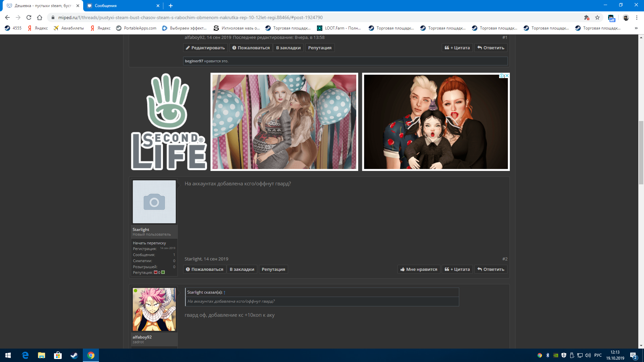Like Starlight's post with 'Мне нравится'
This screenshot has width=644, height=362.
[x=419, y=269]
